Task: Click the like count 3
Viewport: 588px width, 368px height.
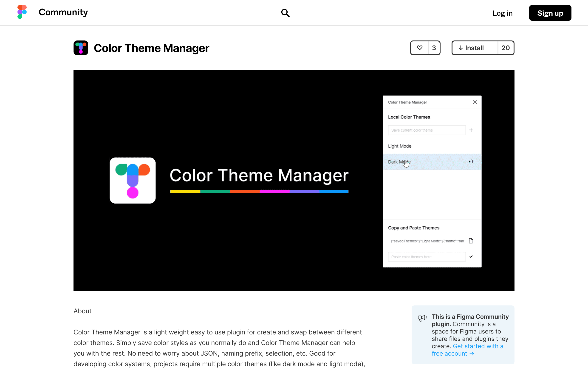Action: pos(434,48)
